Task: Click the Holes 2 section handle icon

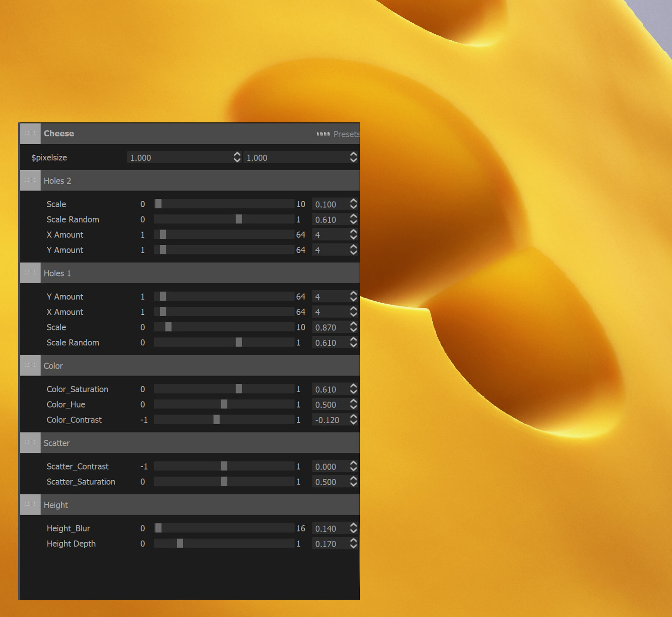Action: pyautogui.click(x=30, y=180)
